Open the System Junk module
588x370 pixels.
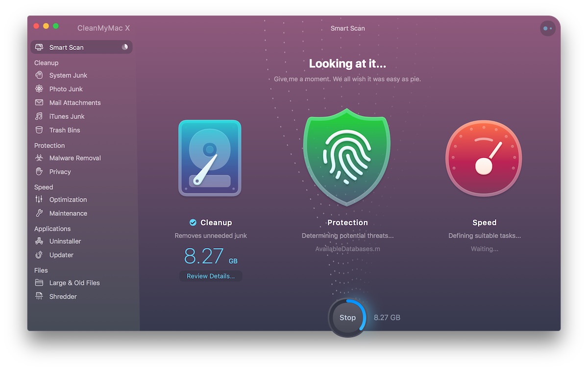68,75
